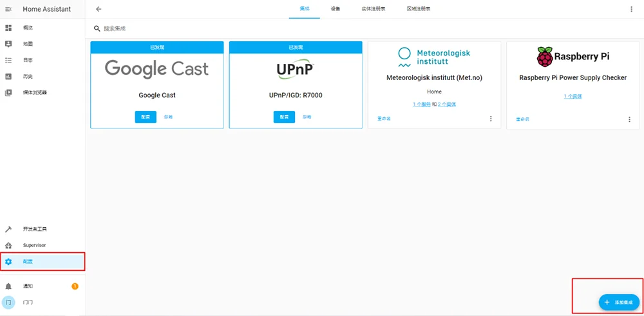Click the 已发现 banner on UPnP card
This screenshot has height=316, width=644.
296,47
